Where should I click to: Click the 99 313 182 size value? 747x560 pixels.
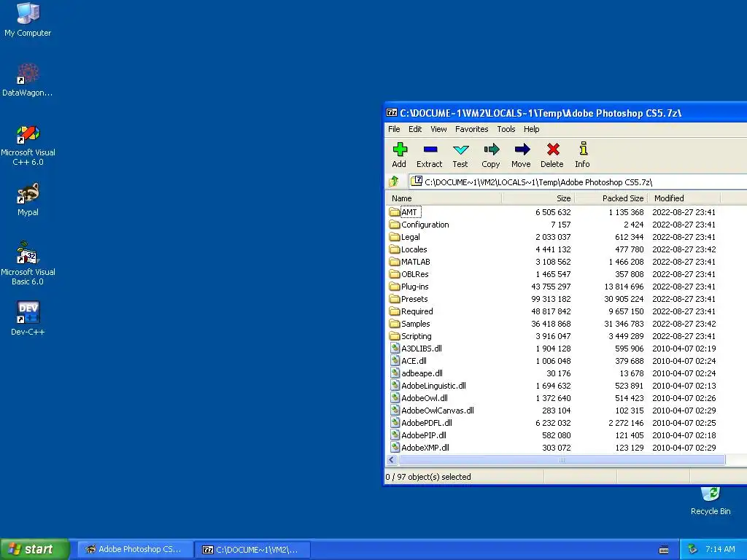[x=551, y=298]
